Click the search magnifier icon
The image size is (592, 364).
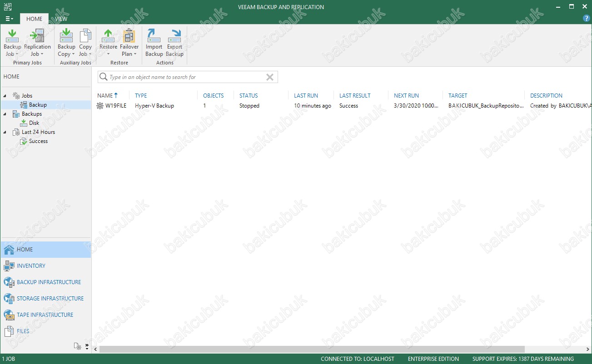tap(104, 77)
